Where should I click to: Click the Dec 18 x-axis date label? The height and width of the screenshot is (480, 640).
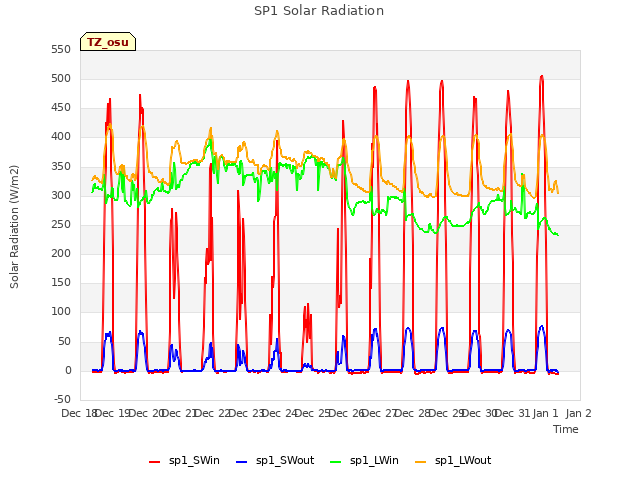pos(79,413)
